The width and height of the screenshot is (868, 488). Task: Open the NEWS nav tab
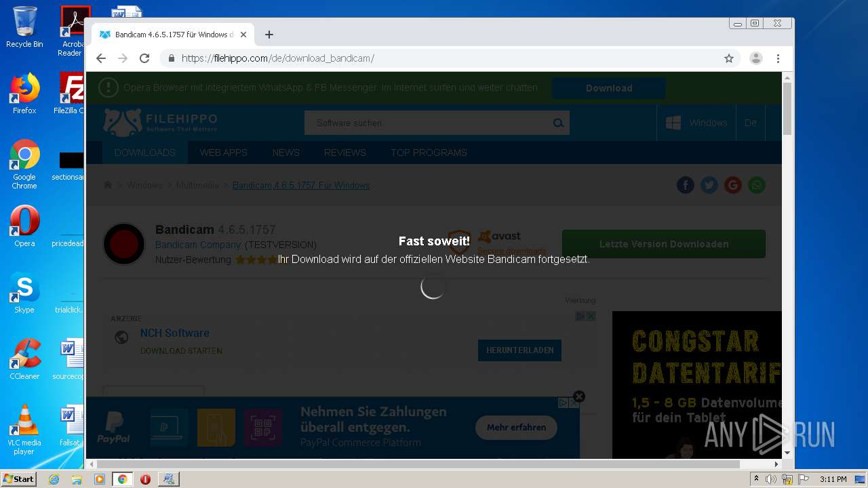tap(285, 152)
